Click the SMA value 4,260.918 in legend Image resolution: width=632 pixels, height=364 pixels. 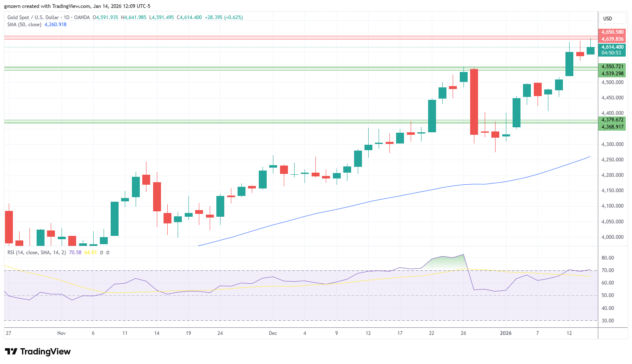point(55,25)
